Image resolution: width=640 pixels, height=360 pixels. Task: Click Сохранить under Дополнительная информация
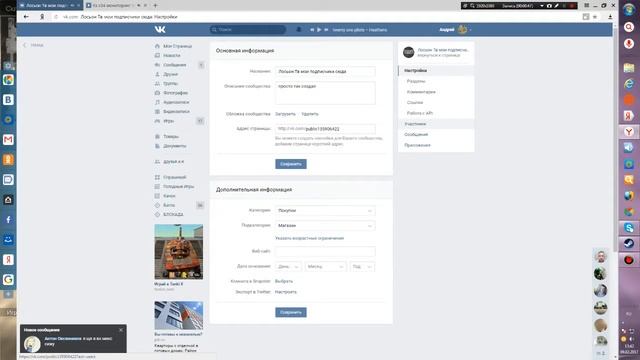[291, 312]
